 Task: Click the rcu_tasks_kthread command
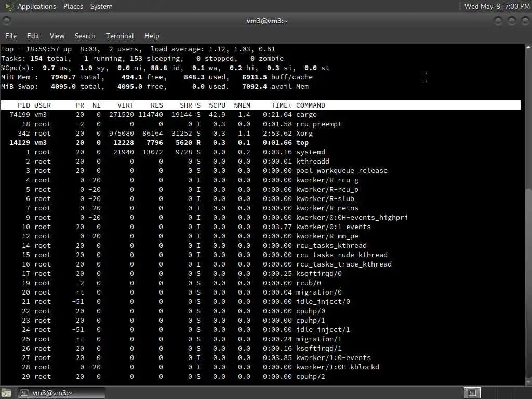[x=331, y=246]
